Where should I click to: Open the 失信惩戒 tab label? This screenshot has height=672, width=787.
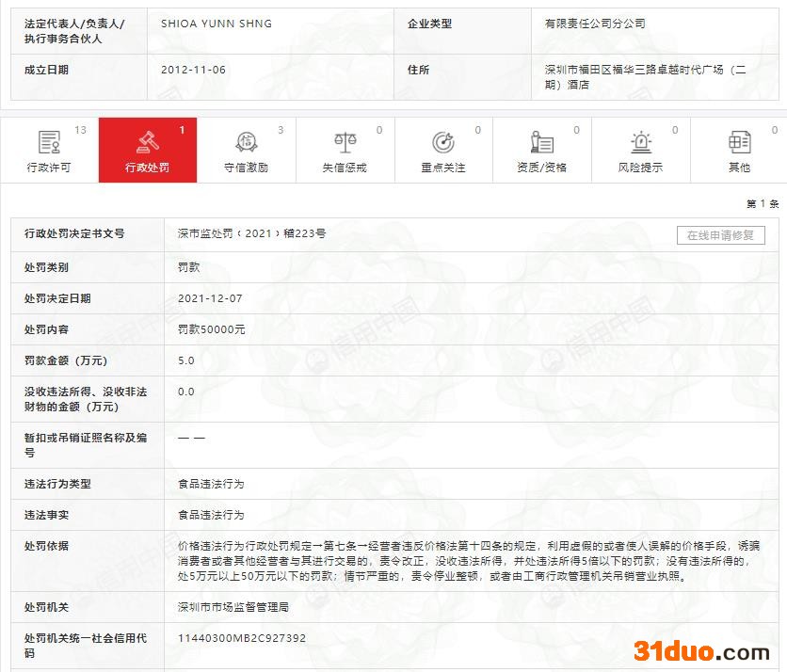tap(345, 168)
